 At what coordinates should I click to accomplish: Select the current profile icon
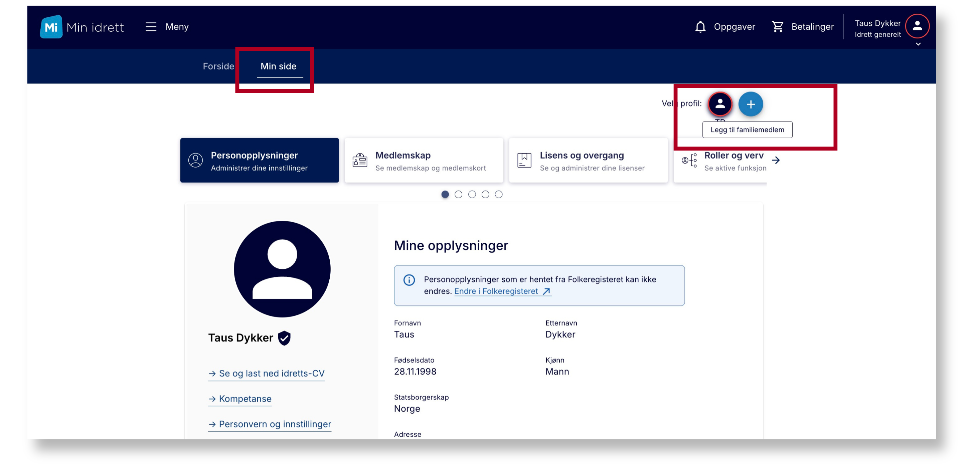(720, 104)
